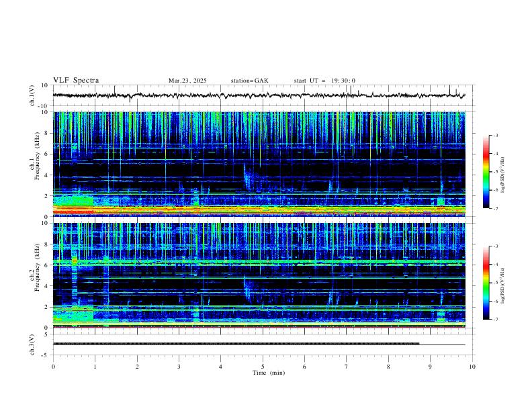The height and width of the screenshot is (411, 532).
Task: Click time axis tick label "4"
Action: click(x=220, y=367)
